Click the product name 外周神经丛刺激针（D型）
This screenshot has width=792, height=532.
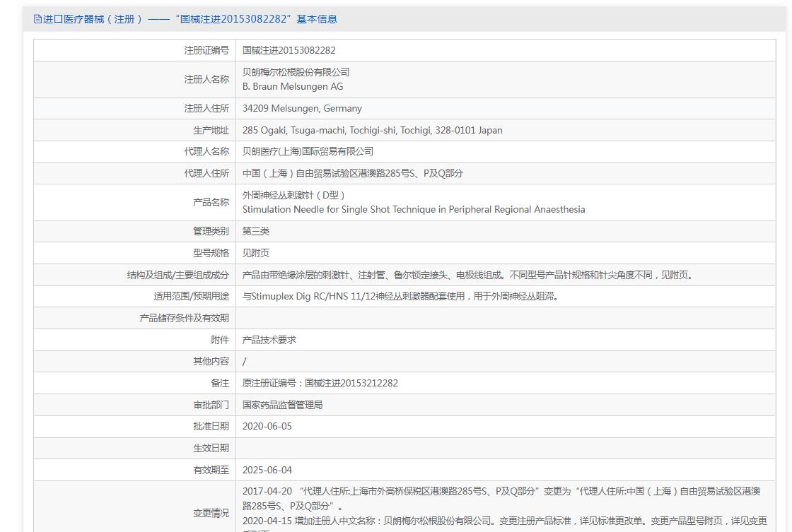point(293,195)
